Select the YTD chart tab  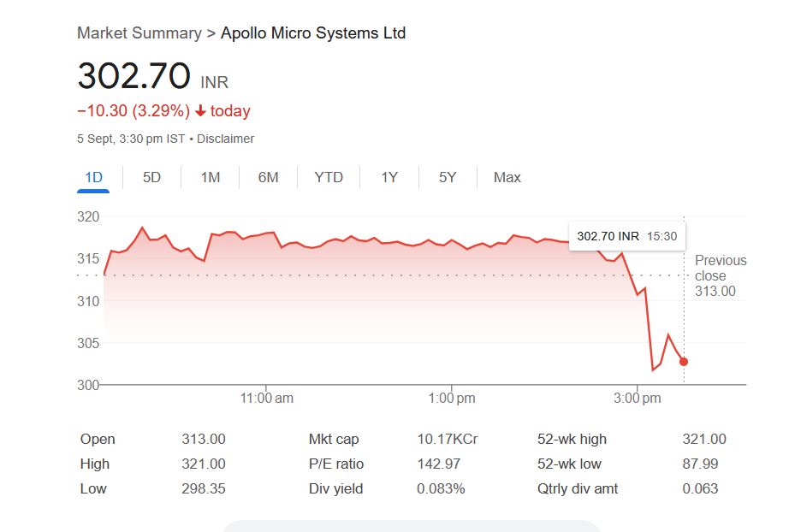tap(329, 177)
